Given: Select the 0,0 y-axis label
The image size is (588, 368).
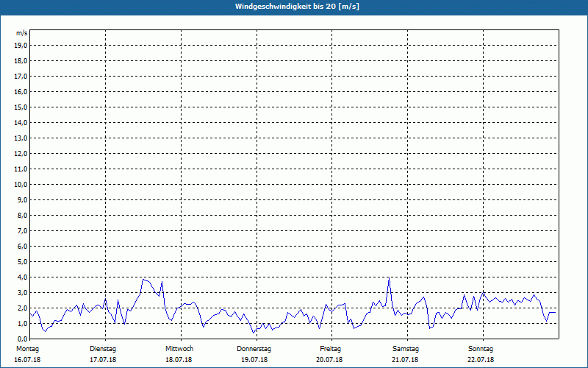Looking at the screenshot, I should [x=22, y=339].
